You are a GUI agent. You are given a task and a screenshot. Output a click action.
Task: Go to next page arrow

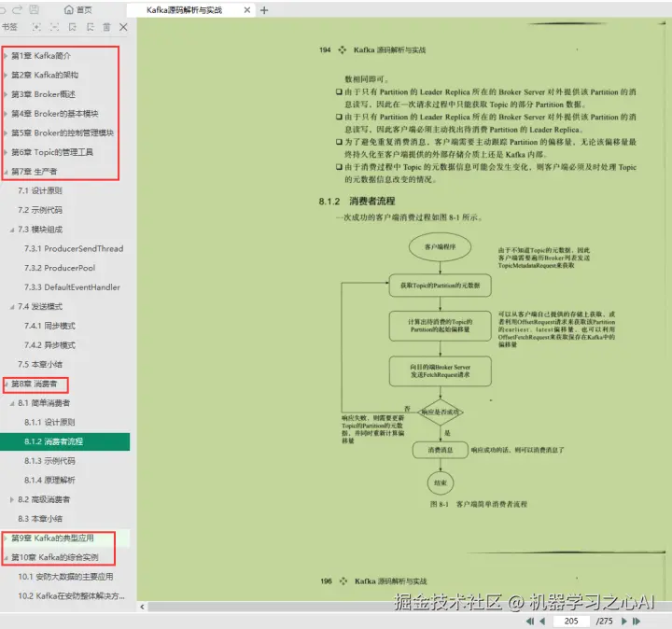click(x=624, y=621)
